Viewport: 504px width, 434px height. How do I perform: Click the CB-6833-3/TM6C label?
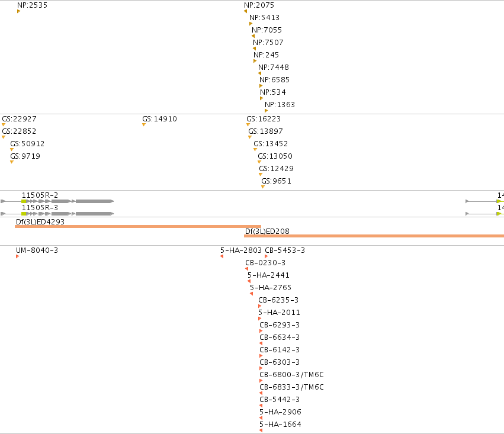tap(291, 387)
